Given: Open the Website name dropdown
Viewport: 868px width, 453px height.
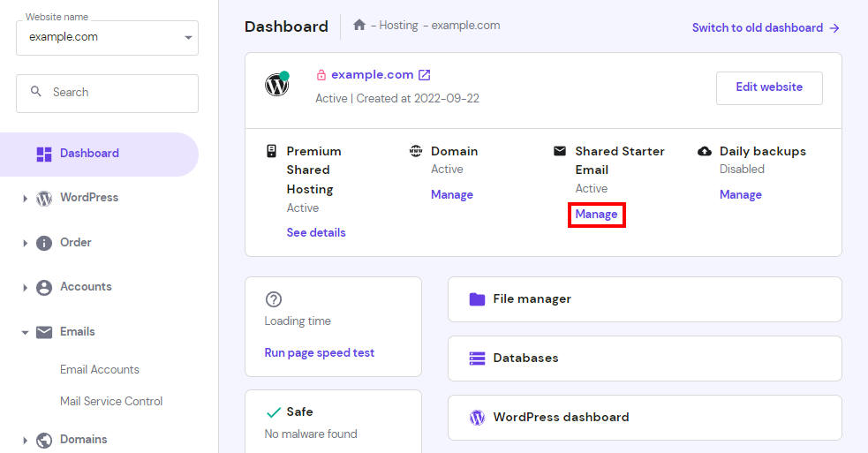Looking at the screenshot, I should 108,38.
